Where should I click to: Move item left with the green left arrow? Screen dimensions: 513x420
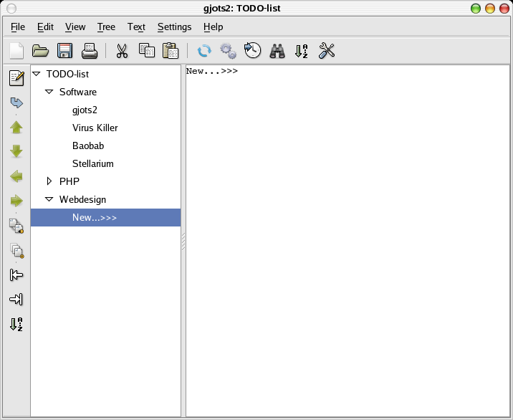[x=16, y=176]
